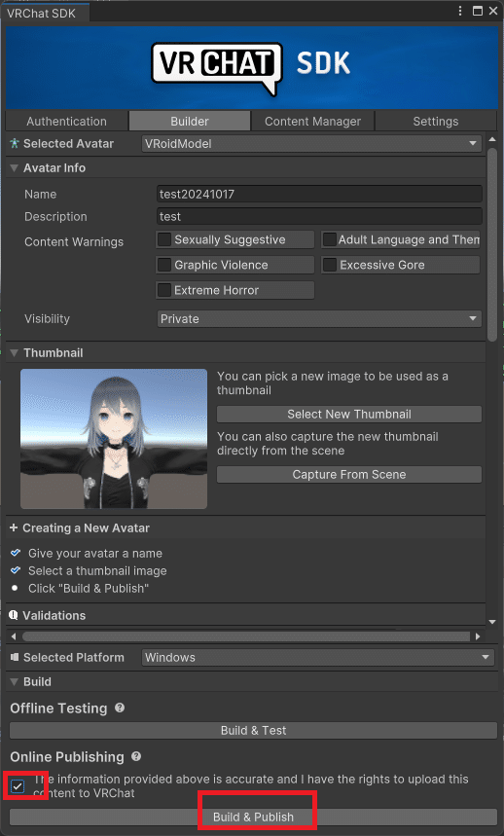The width and height of the screenshot is (504, 836).
Task: Click the avatar Name input field
Action: [x=320, y=194]
